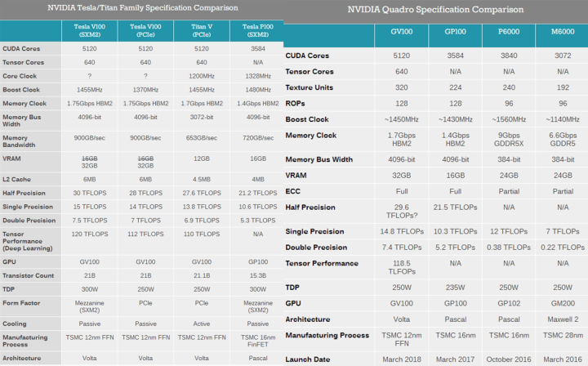588x366 pixels.
Task: Click the 'Active' cooling cell
Action: point(202,324)
